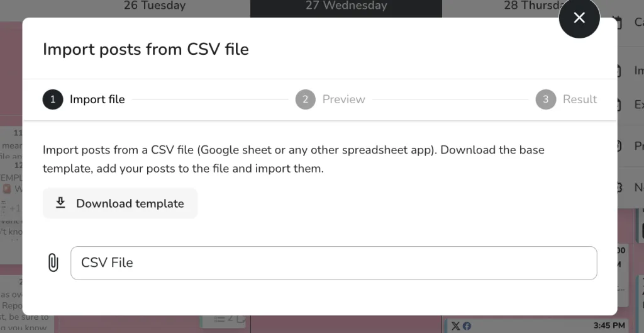
Task: Select the 28 Thursday column header
Action: [x=534, y=6]
